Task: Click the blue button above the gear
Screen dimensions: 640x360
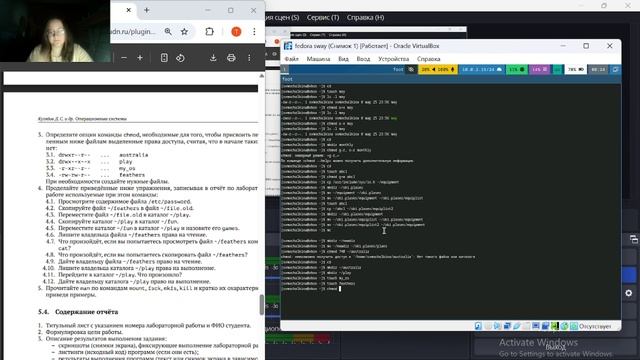Action: click(x=629, y=274)
